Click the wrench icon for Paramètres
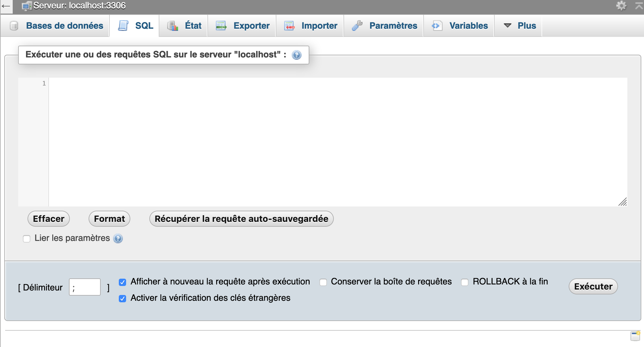Screen dimensions: 644x347 click(x=357, y=26)
